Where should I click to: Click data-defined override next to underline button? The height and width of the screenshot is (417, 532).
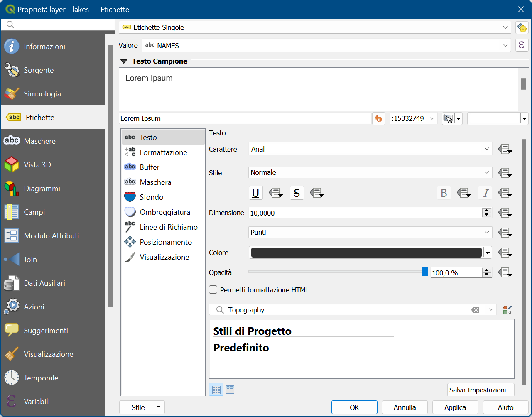pos(276,193)
